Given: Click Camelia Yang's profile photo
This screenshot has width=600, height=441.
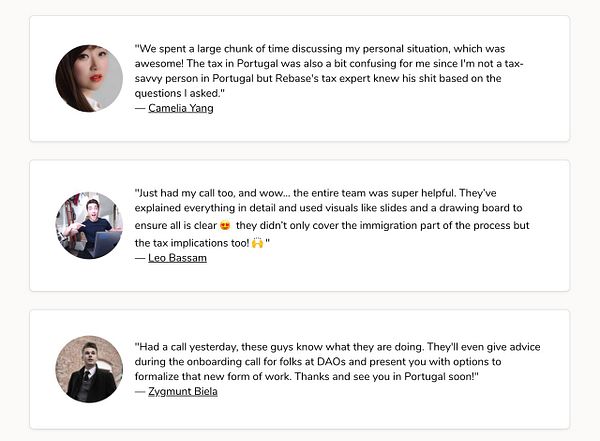Looking at the screenshot, I should click(x=89, y=78).
